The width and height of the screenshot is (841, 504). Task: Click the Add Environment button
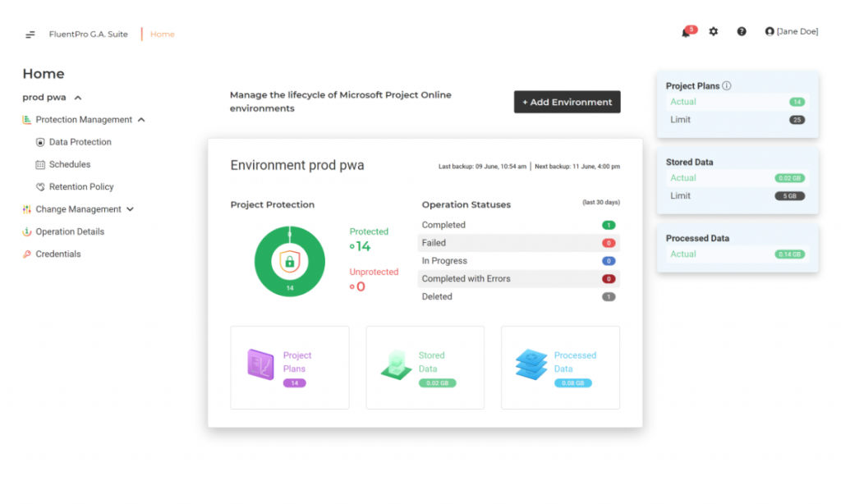coord(567,102)
